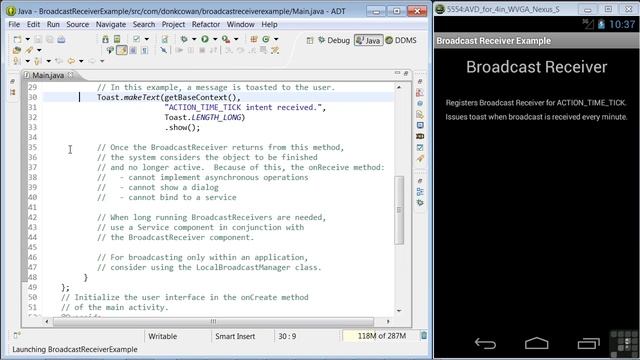Toggle Mark Occurrences in the toolbar

click(122, 50)
